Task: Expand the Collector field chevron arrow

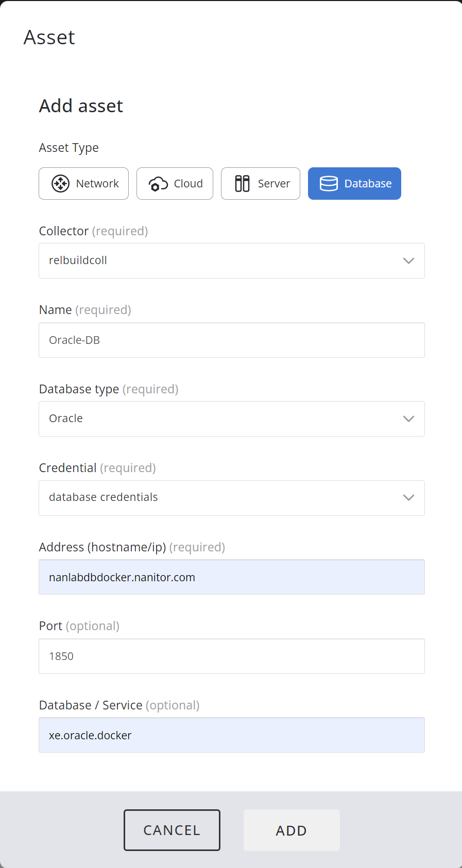Action: click(x=408, y=261)
